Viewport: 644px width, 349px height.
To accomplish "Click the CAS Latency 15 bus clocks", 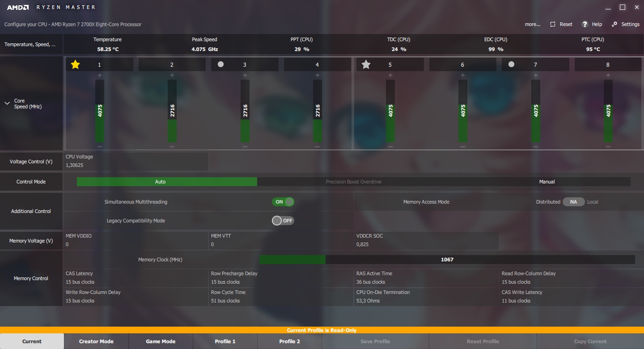I will point(136,278).
